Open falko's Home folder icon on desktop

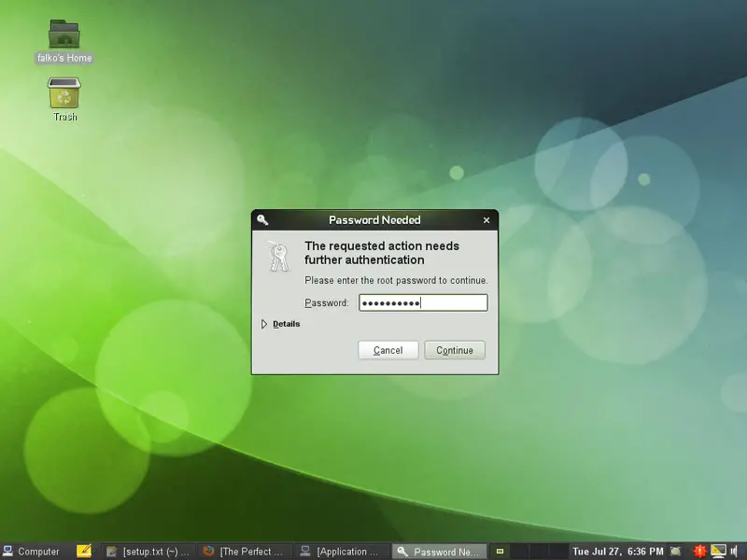click(x=64, y=35)
